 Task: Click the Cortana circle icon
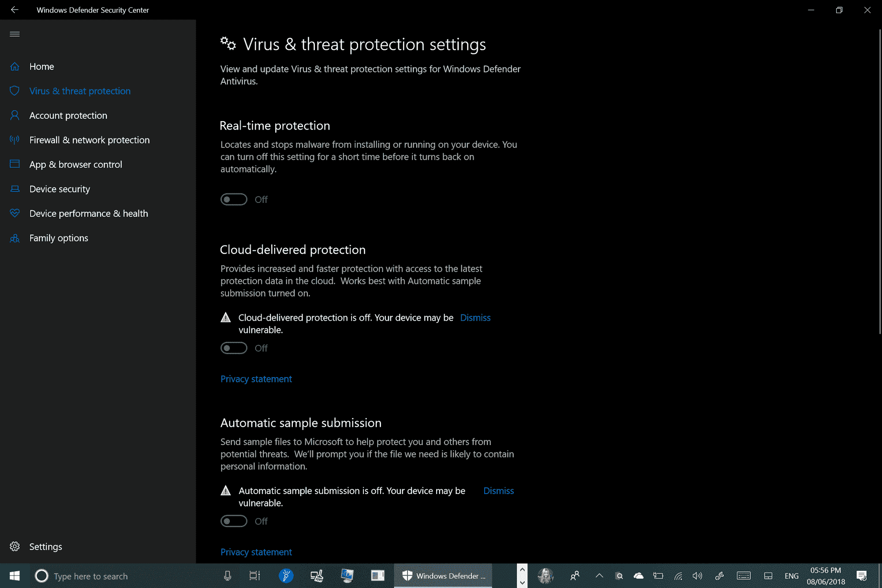click(x=41, y=576)
